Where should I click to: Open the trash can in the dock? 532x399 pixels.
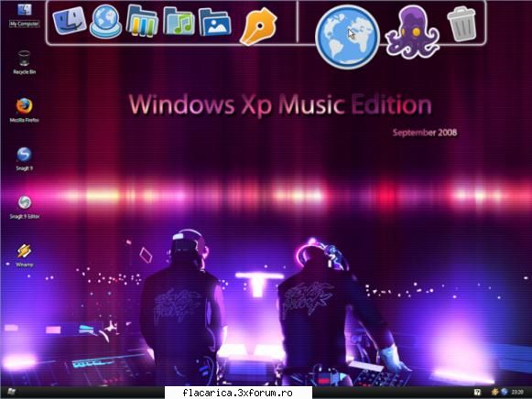click(461, 25)
